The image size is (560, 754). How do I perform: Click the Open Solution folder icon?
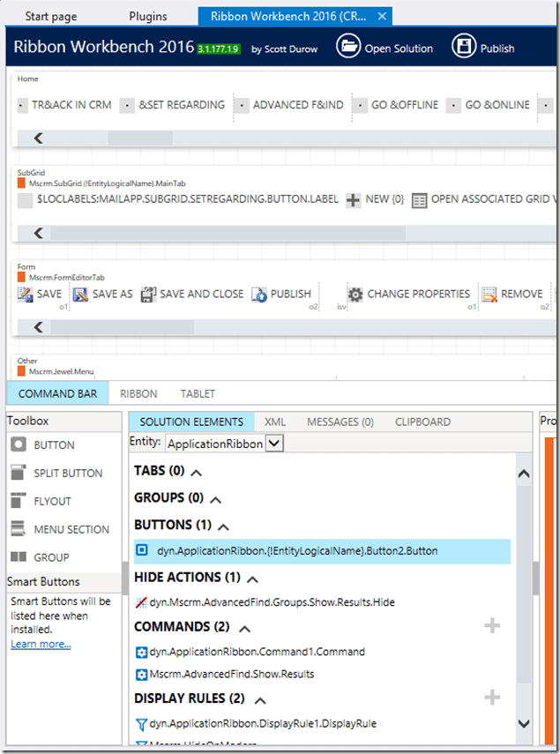point(349,47)
